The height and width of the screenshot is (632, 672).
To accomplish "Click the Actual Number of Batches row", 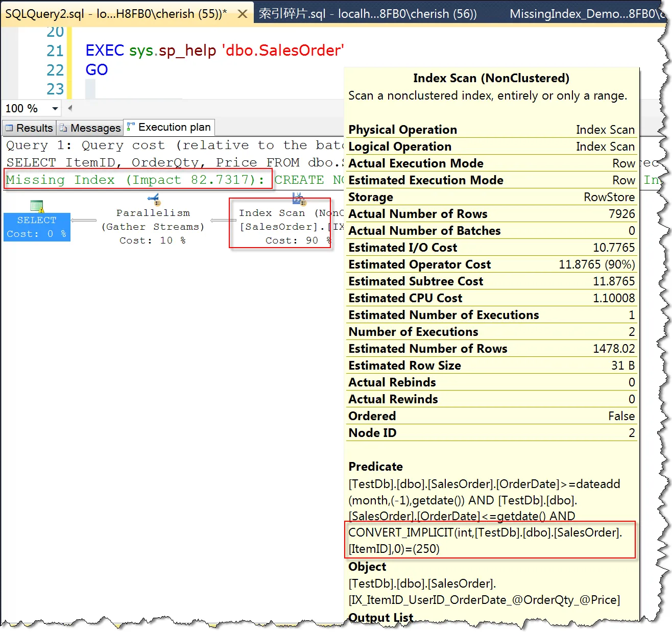I will point(491,231).
